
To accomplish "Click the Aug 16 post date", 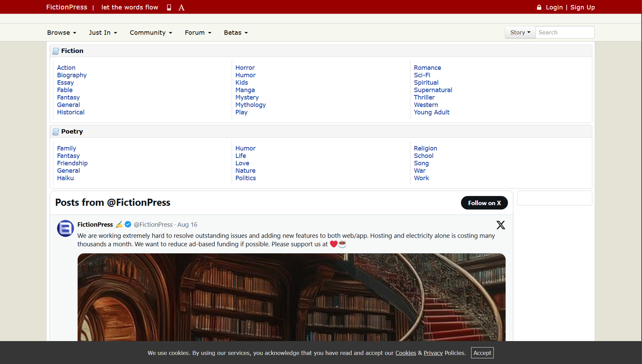I will tap(187, 224).
